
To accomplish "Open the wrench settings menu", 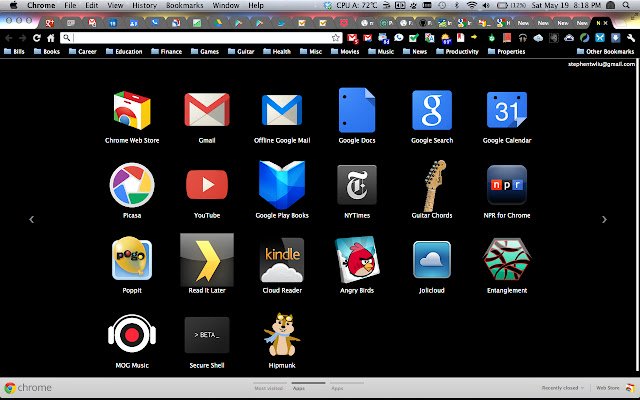I will 631,38.
